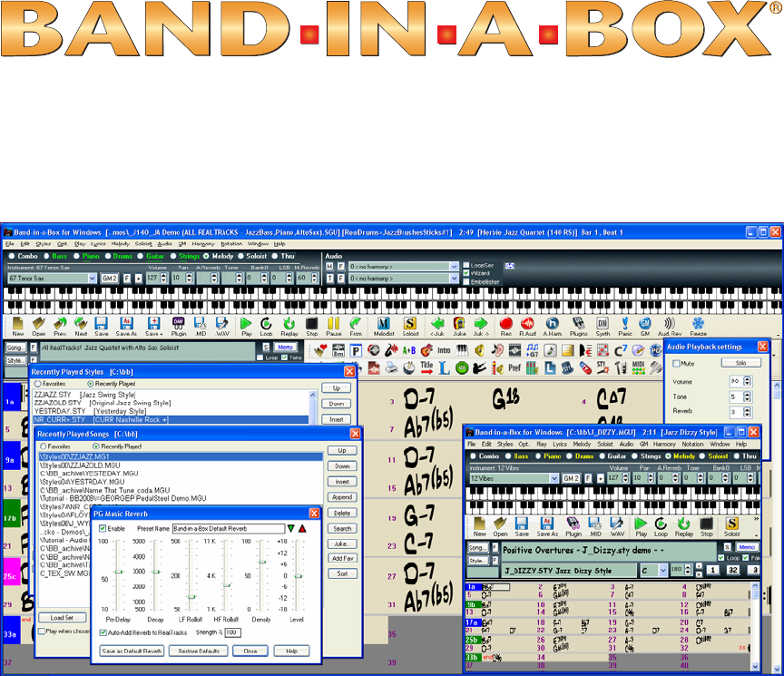Screen dimensions: 784x676
Task: Adjust Volume stepper in Audio Playback settings
Action: 747,381
